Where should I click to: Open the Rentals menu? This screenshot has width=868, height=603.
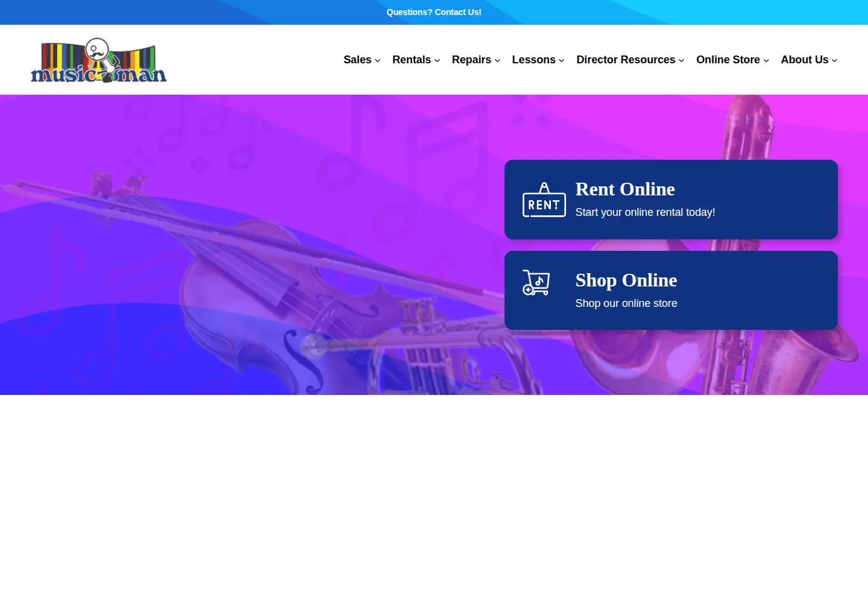[x=412, y=60]
